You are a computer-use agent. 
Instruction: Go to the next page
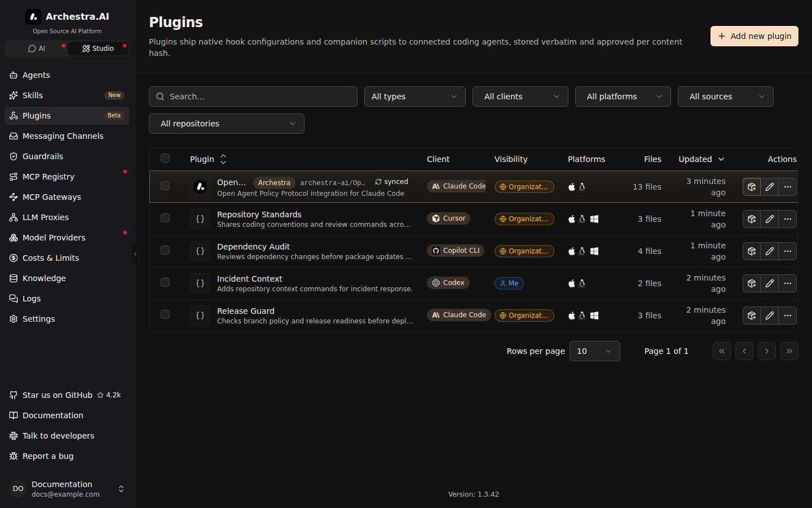(767, 351)
